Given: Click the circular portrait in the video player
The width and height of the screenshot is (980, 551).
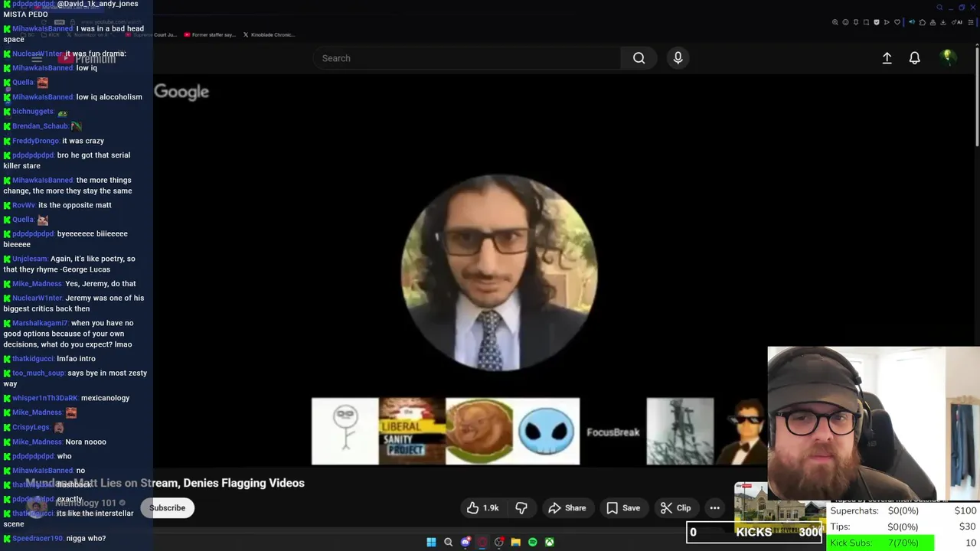Looking at the screenshot, I should pyautogui.click(x=499, y=273).
